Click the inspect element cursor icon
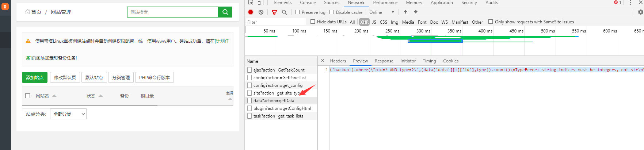The width and height of the screenshot is (644, 150). click(251, 3)
